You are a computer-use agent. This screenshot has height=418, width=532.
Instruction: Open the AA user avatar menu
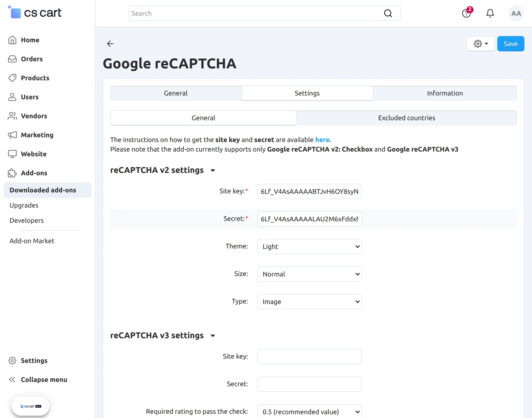pos(516,13)
